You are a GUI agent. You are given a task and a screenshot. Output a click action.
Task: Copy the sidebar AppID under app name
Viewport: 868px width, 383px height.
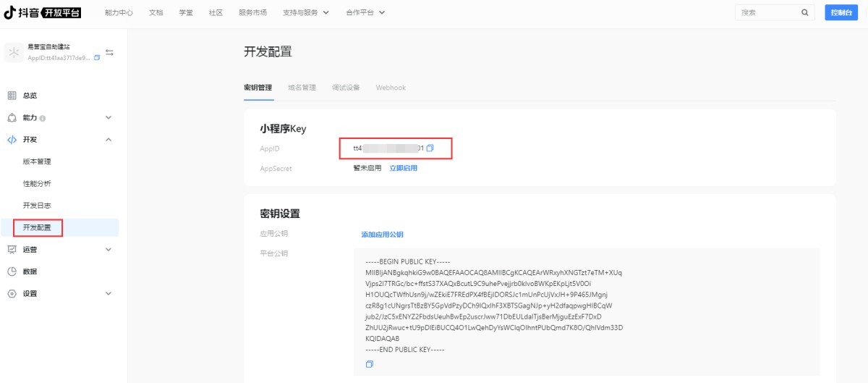point(97,58)
